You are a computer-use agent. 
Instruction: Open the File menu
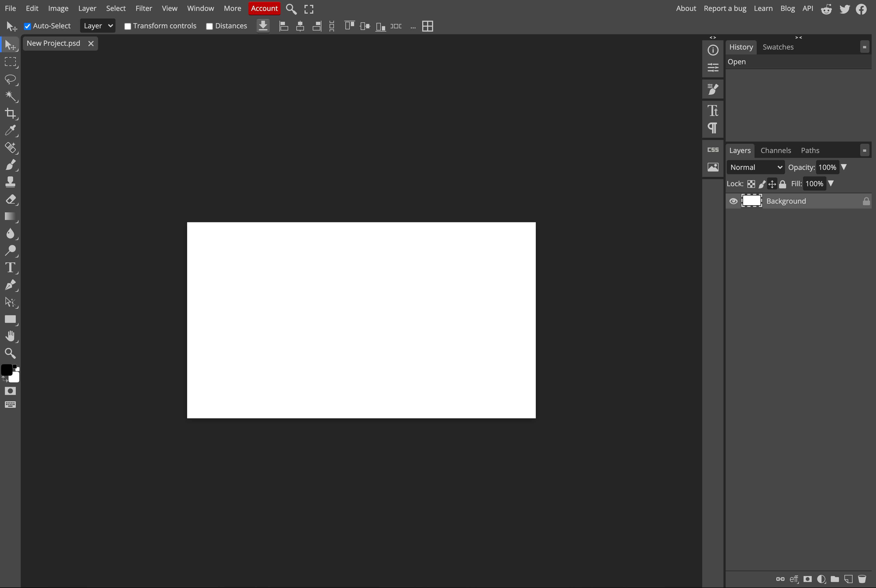click(x=11, y=8)
